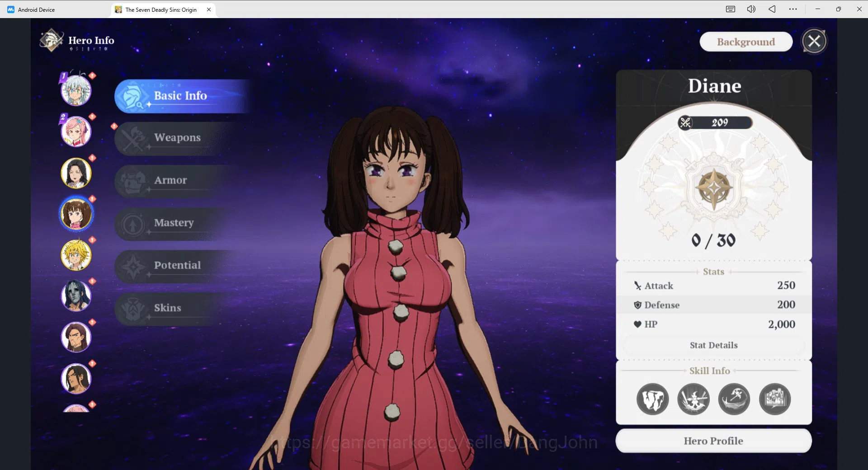Close The Seven Deadly Sins: Origin tab

(x=209, y=9)
